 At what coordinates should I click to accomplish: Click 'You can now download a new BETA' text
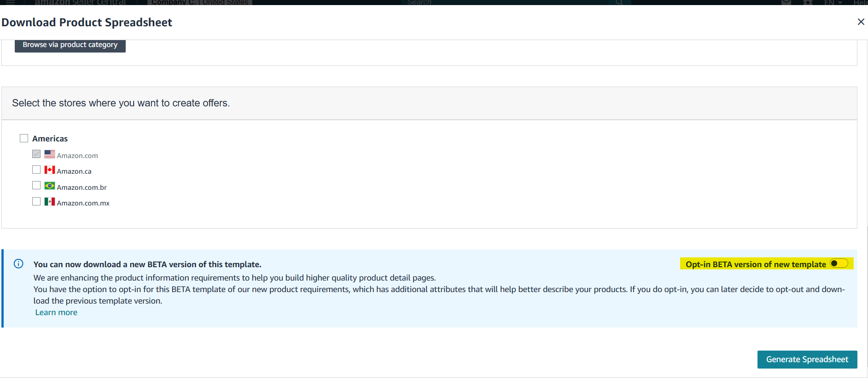147,264
